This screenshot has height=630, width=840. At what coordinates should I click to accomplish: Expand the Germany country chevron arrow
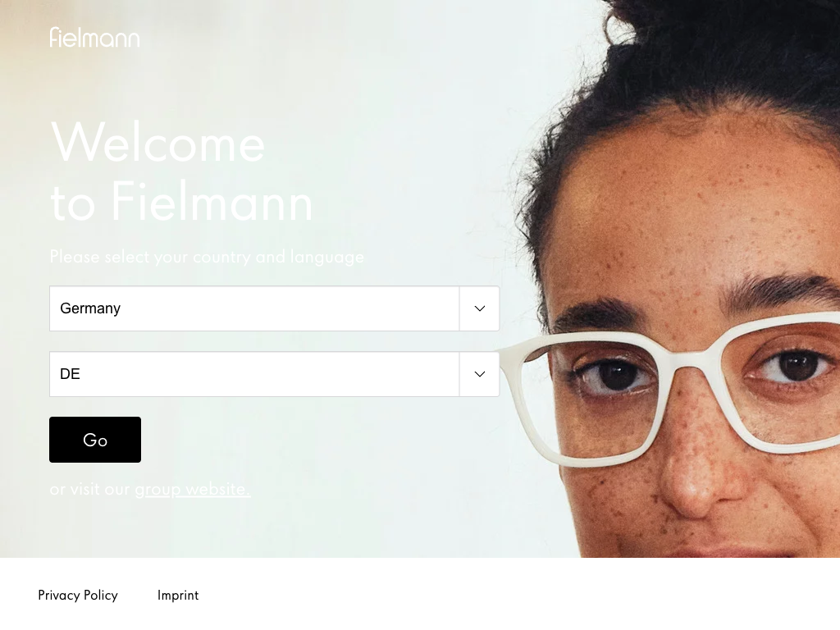pos(479,308)
